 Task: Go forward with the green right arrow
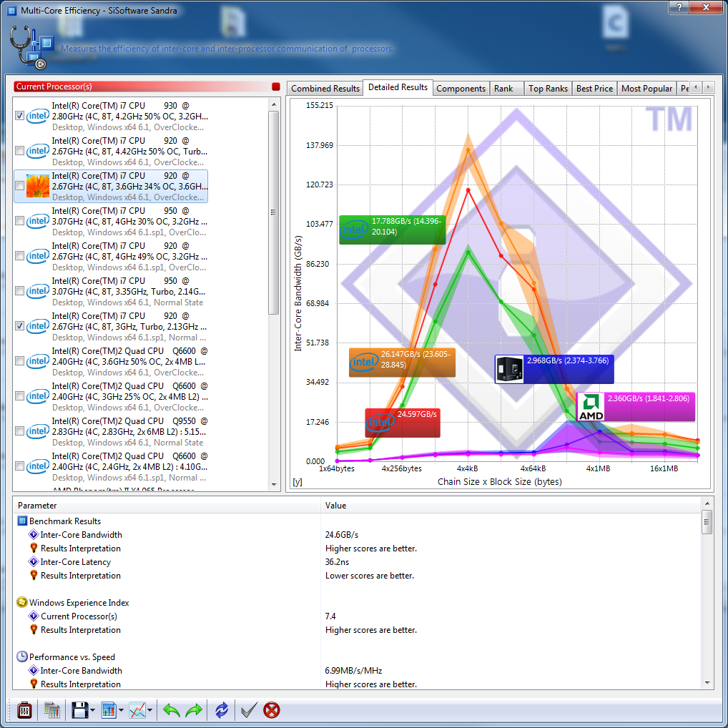point(194,710)
